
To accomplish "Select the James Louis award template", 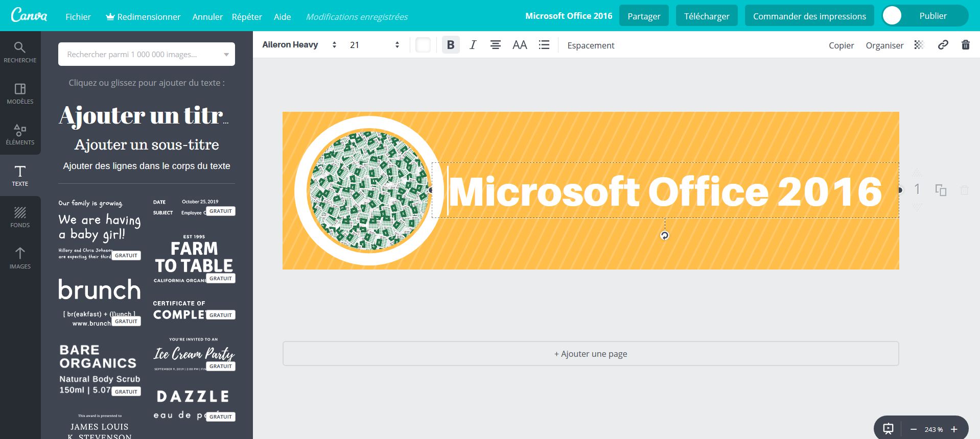I will point(100,426).
